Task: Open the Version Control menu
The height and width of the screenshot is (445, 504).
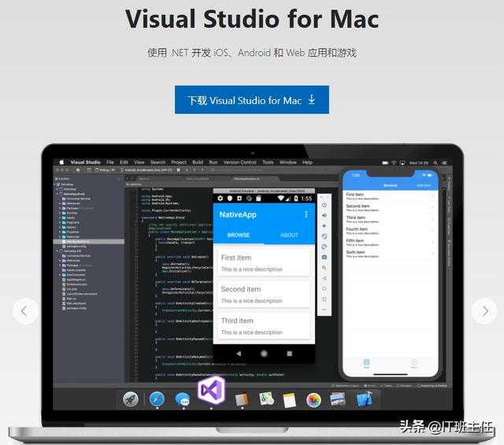Action: point(239,162)
